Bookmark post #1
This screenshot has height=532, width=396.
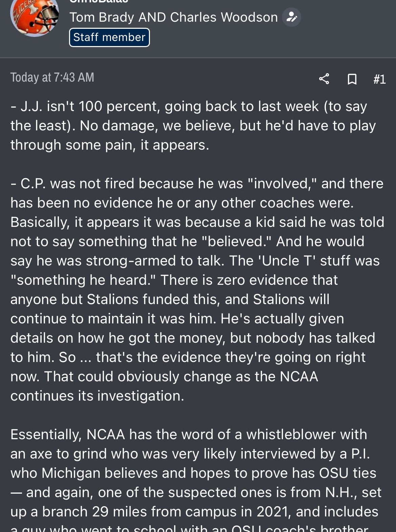click(352, 79)
